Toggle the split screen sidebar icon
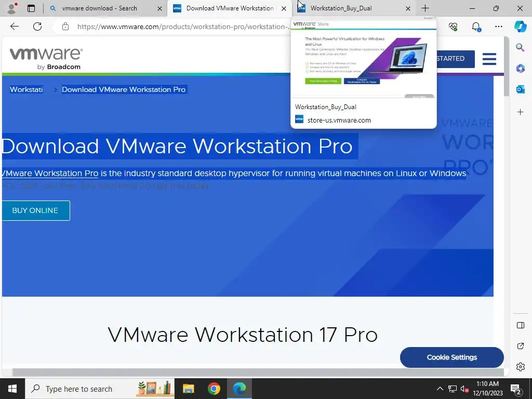Screen dimensions: 532x399 point(520,325)
